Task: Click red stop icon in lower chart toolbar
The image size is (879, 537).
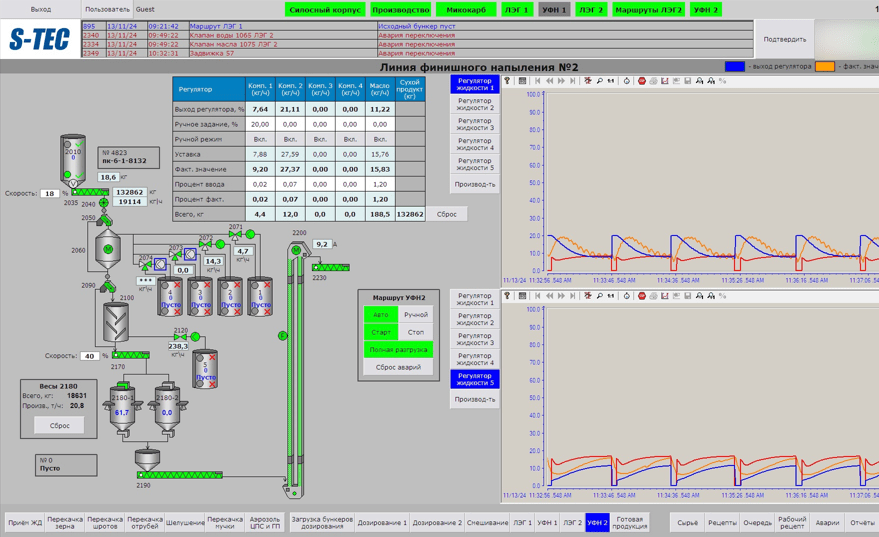Action: (x=642, y=296)
